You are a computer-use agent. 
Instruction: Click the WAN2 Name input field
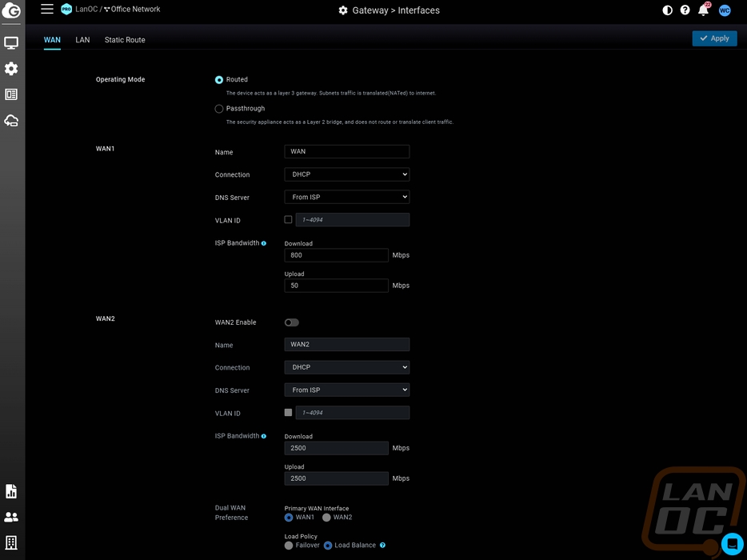[347, 344]
